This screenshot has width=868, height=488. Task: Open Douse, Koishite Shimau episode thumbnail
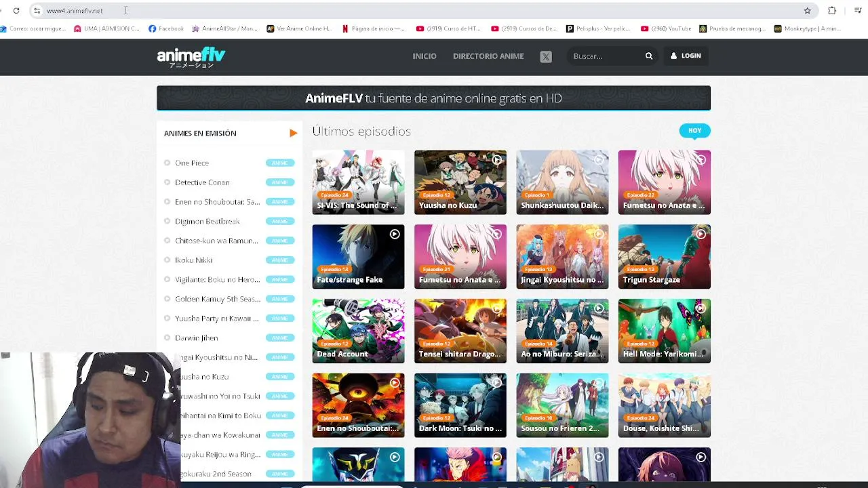click(665, 405)
